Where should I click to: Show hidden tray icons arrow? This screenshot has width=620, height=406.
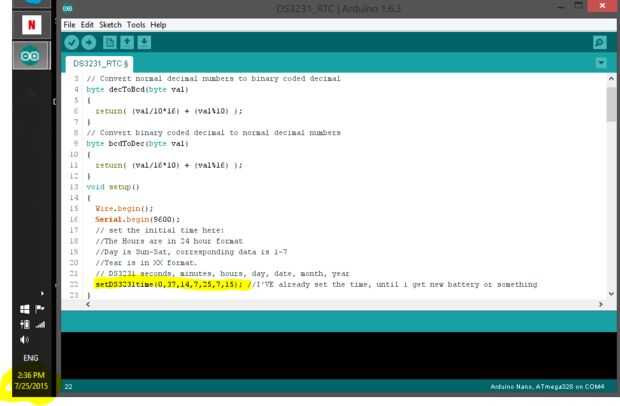pos(42,293)
